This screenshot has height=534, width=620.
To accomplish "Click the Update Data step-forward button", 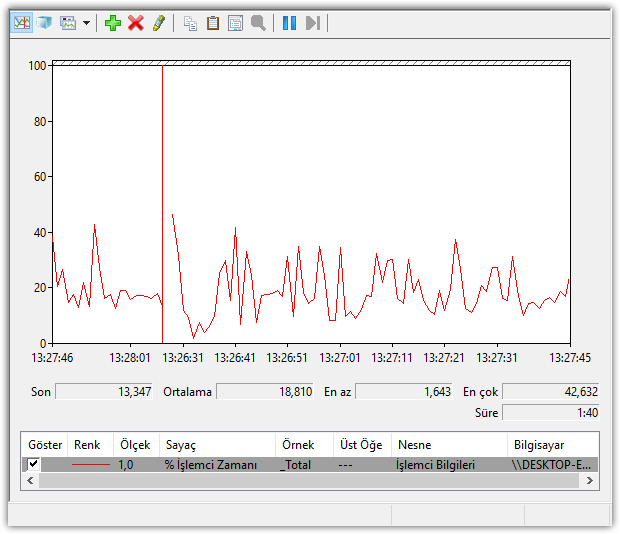I will [x=313, y=23].
